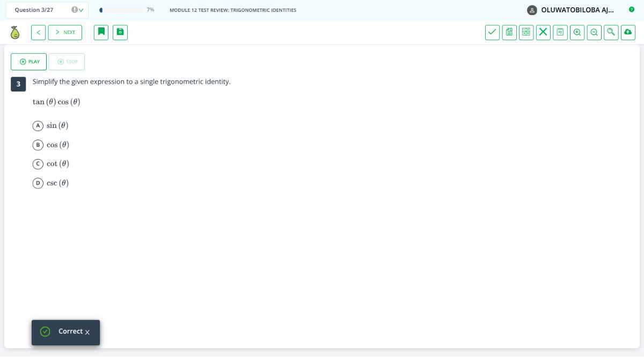Open the calculator grid tool
644x362 pixels.
pos(526,32)
